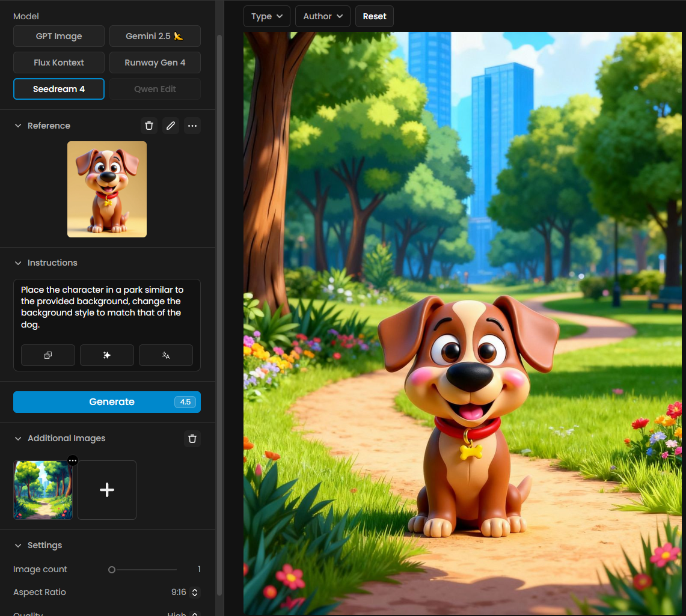Click the Reset filters button
Image resolution: width=686 pixels, height=616 pixels.
[375, 16]
